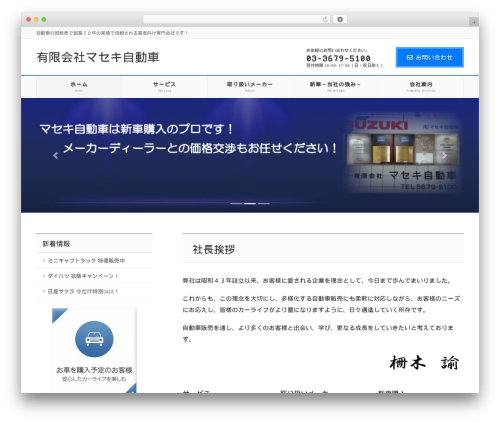Open a new tab with plus button

(x=474, y=22)
